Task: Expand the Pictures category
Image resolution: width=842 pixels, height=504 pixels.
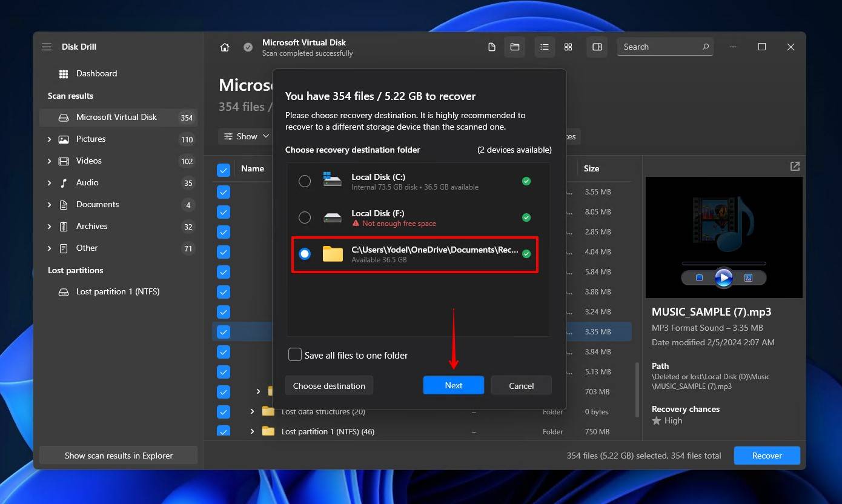Action: [49, 139]
